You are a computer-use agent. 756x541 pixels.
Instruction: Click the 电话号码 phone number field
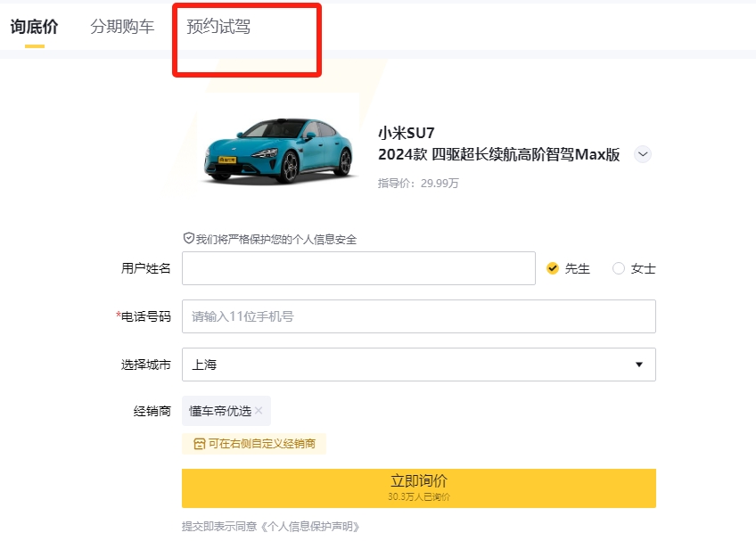[x=418, y=316]
